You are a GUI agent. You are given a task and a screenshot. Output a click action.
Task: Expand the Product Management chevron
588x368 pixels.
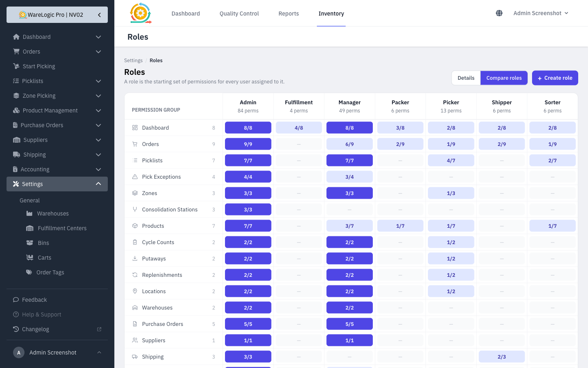point(98,110)
